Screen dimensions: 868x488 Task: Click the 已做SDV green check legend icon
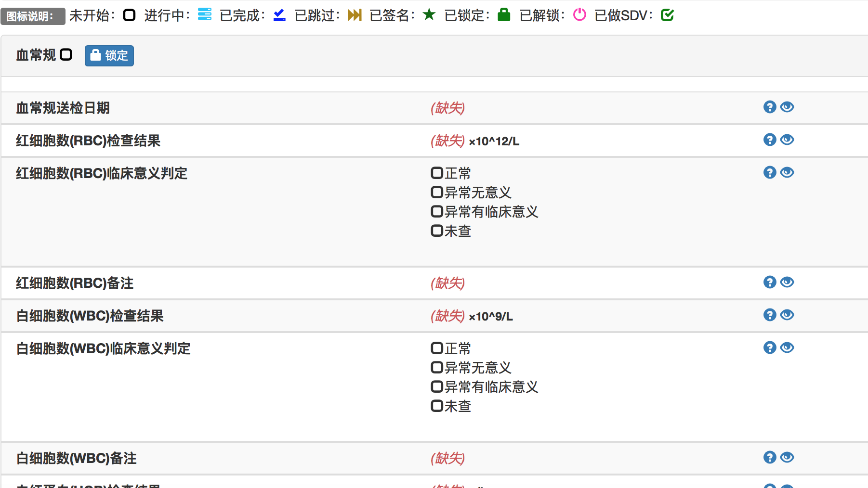coord(667,15)
